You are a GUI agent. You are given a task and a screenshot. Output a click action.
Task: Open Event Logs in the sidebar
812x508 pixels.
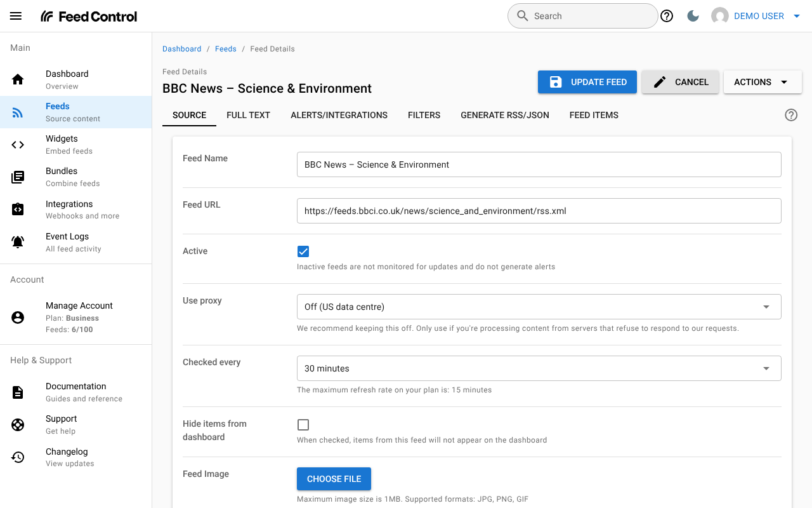pos(76,242)
